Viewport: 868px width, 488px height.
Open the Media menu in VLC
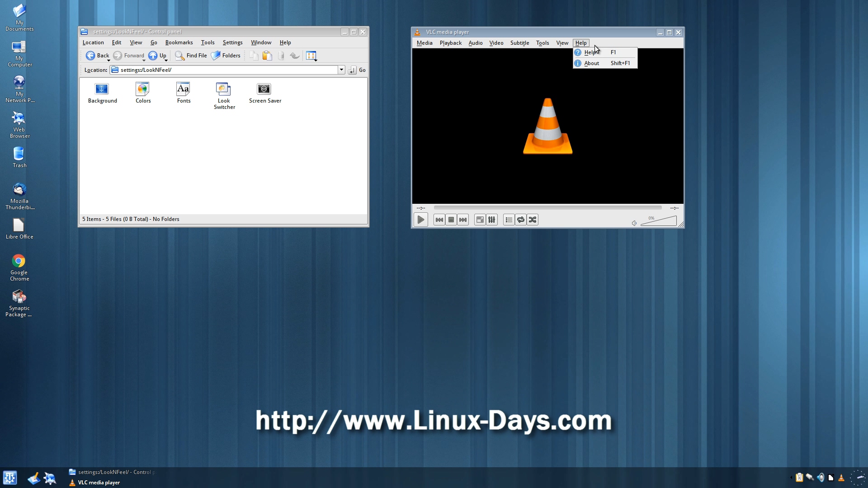pyautogui.click(x=425, y=43)
